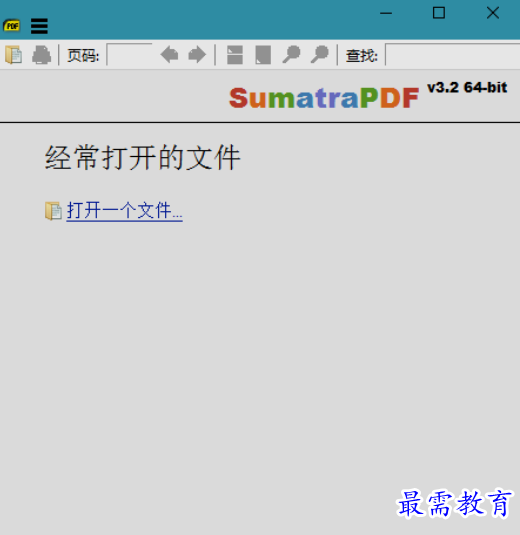This screenshot has width=520, height=535.
Task: Maximize the SumatraPDF window
Action: tap(439, 13)
